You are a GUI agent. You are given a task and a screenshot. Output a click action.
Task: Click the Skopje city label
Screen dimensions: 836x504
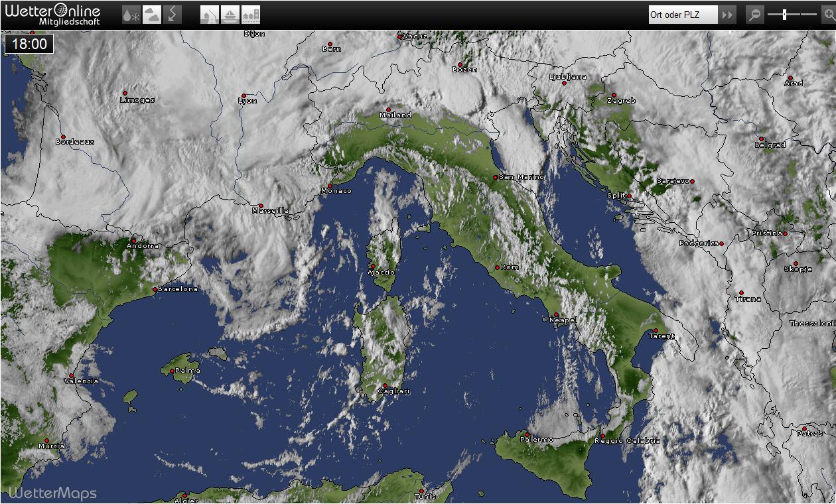pos(798,269)
